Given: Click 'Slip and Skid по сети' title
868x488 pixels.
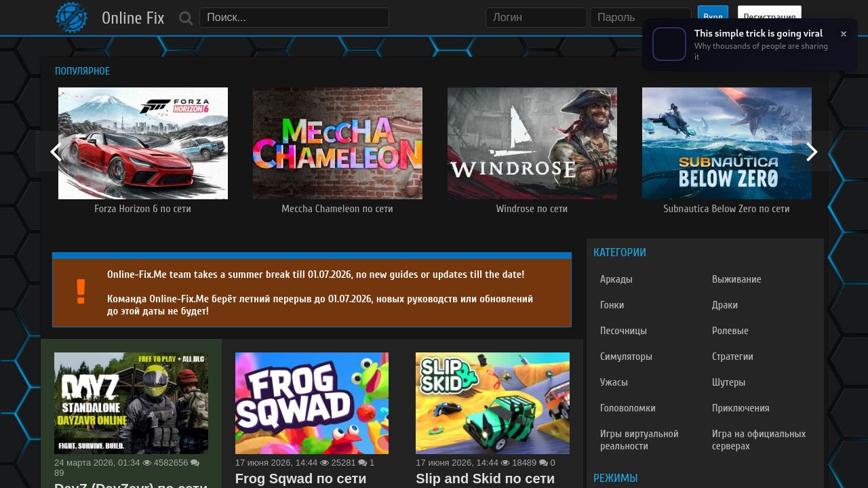Looking at the screenshot, I should [x=486, y=479].
